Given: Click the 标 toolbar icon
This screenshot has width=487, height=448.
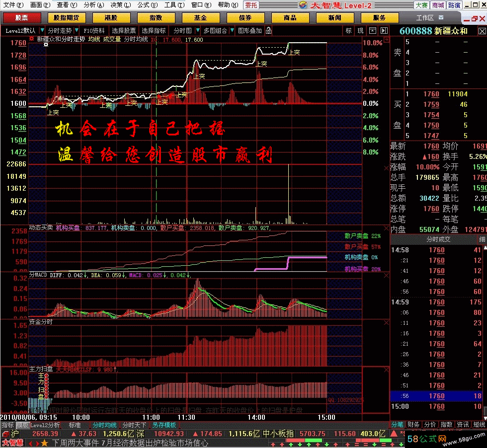Looking at the screenshot, I should 348,30.
